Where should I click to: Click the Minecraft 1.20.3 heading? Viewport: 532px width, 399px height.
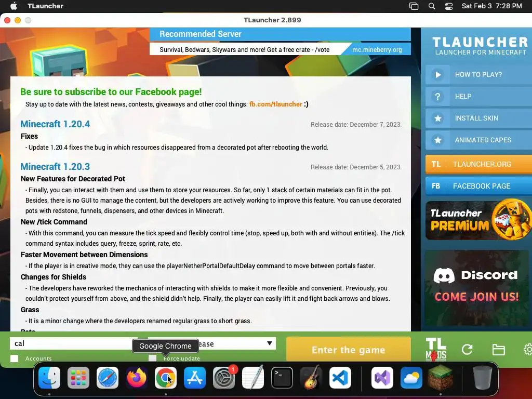click(x=55, y=167)
